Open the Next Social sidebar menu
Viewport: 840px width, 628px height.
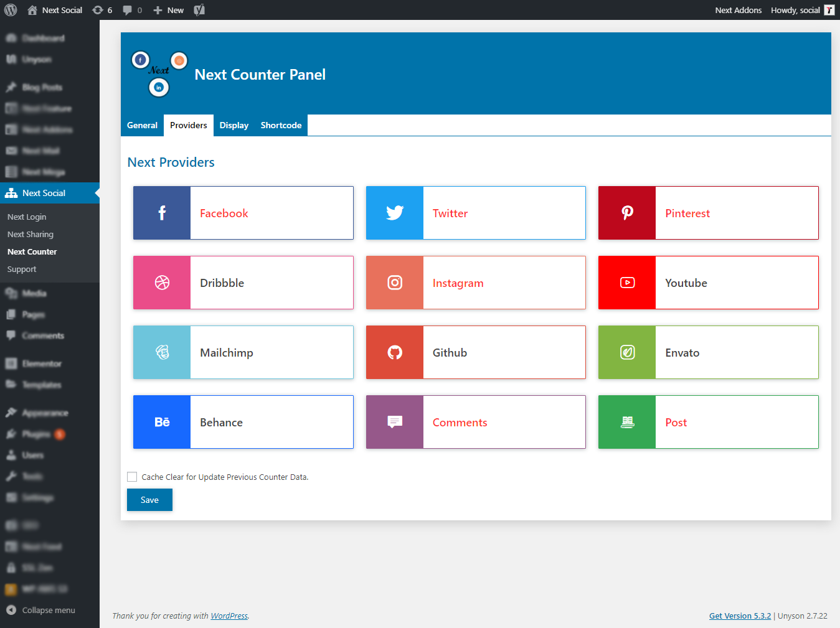click(x=50, y=193)
